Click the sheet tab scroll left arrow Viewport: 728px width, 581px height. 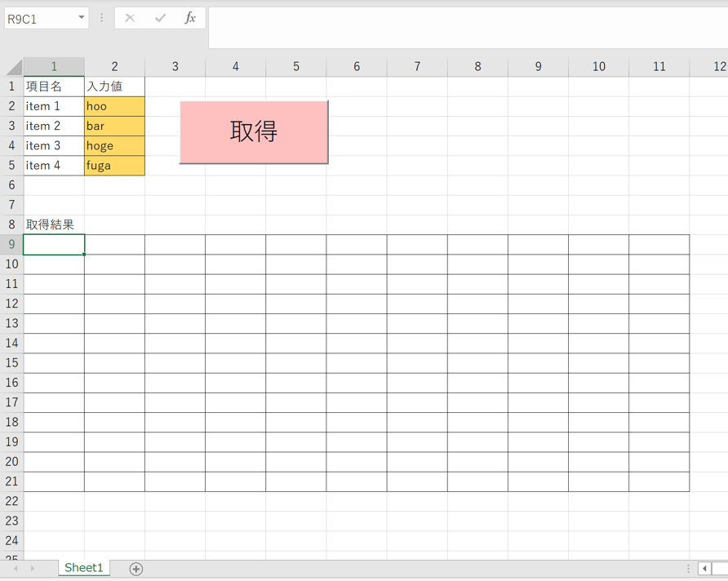(16, 569)
